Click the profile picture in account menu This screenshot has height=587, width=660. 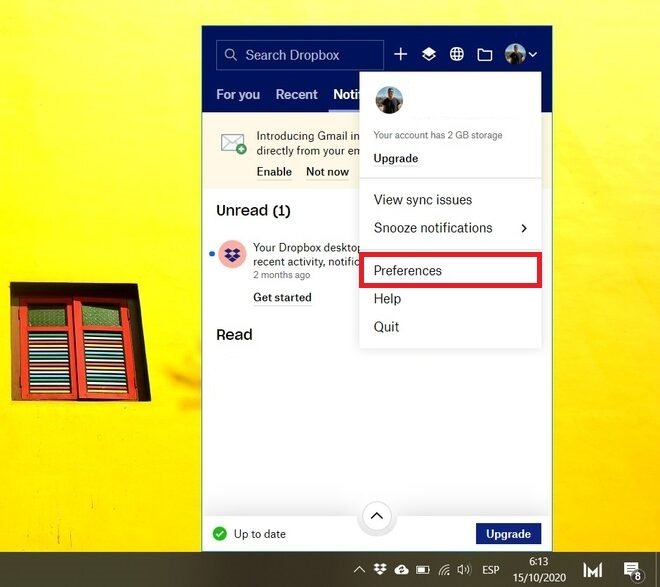point(389,100)
